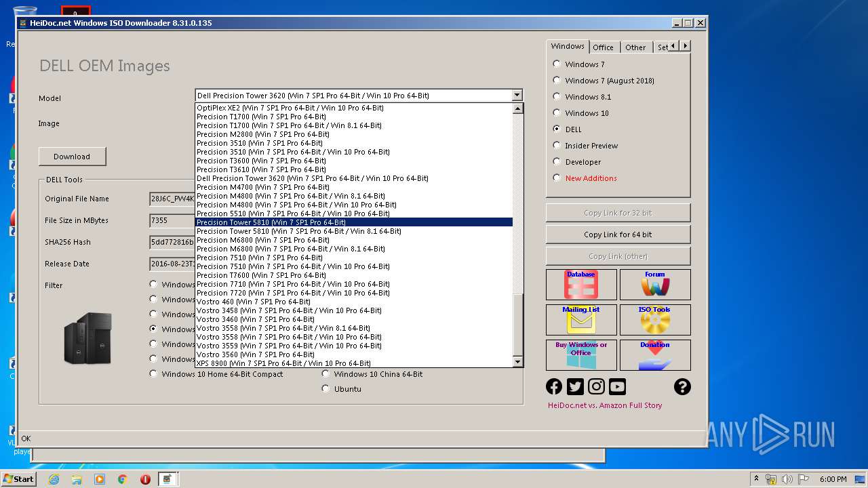Click the volume tray icon
868x488 pixels.
point(787,479)
